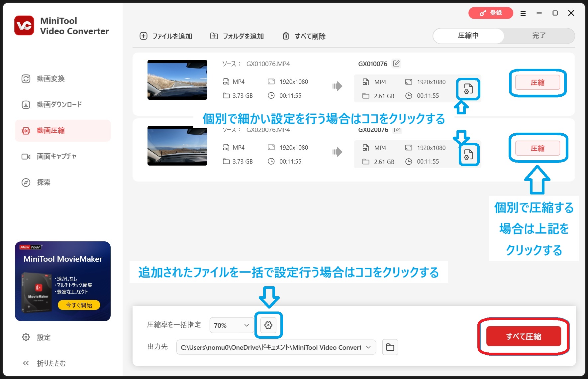Browse the output folder using the folder icon
Screen dimensions: 588x379
[x=390, y=347]
